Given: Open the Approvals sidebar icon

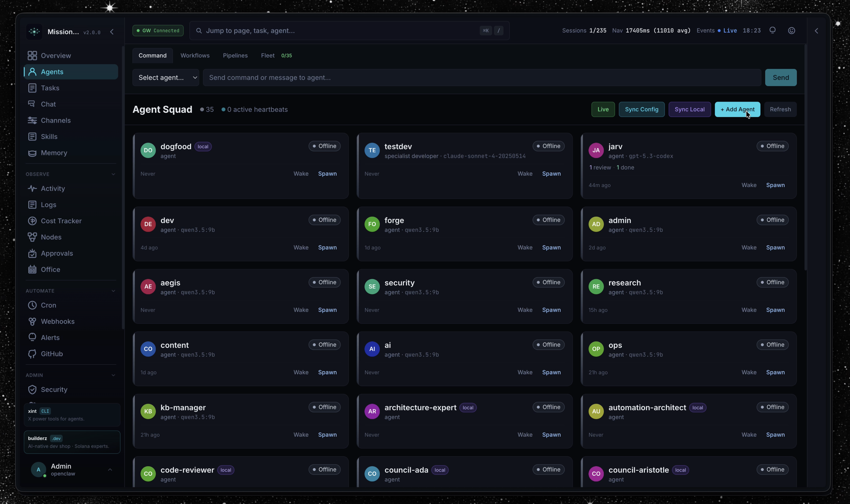Looking at the screenshot, I should click(32, 253).
